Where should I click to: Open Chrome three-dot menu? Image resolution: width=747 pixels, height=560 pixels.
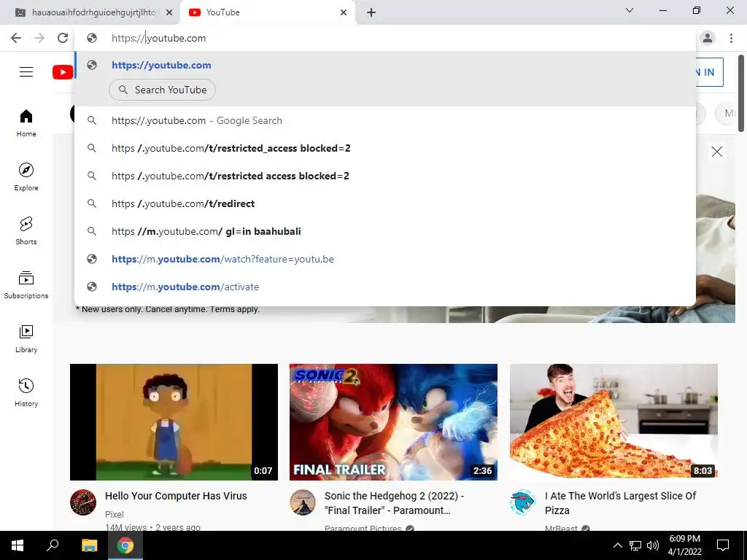731,38
